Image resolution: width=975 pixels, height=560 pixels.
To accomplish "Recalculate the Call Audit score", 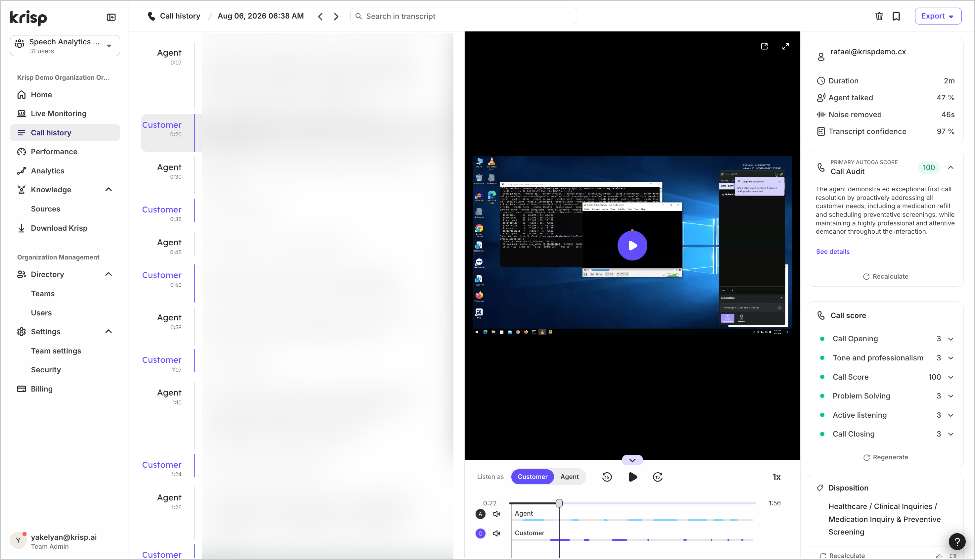I will pos(885,277).
